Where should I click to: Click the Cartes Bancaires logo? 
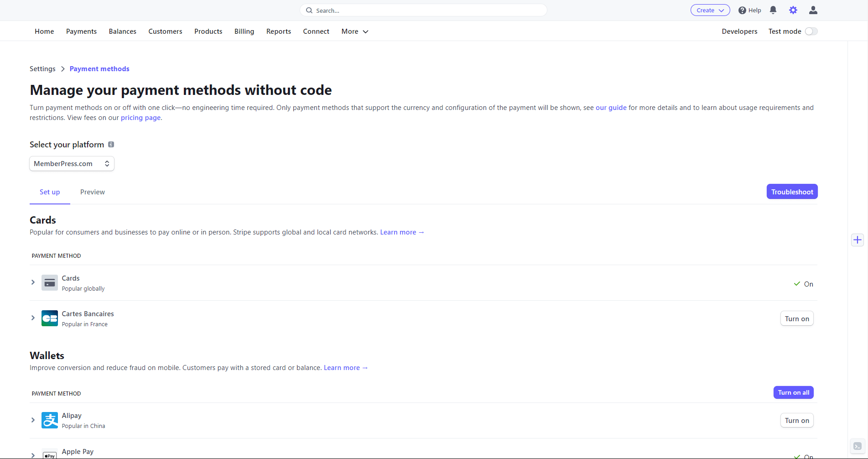(x=49, y=318)
